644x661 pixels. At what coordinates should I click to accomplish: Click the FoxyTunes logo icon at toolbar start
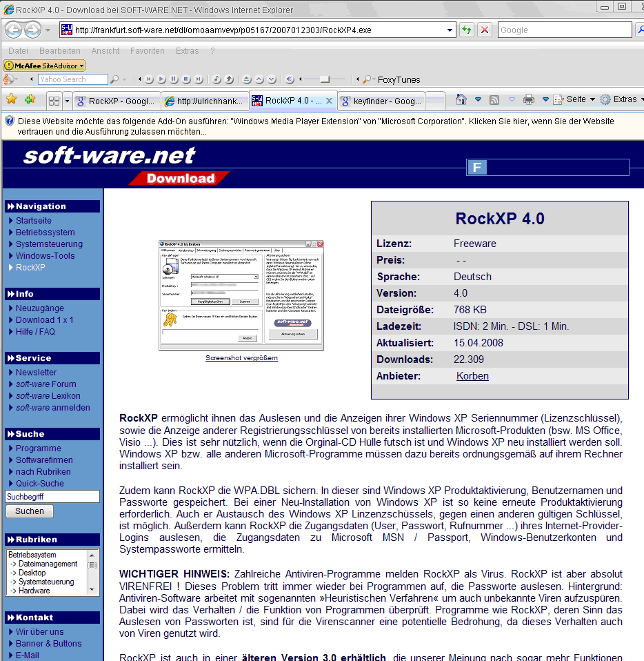8,79
